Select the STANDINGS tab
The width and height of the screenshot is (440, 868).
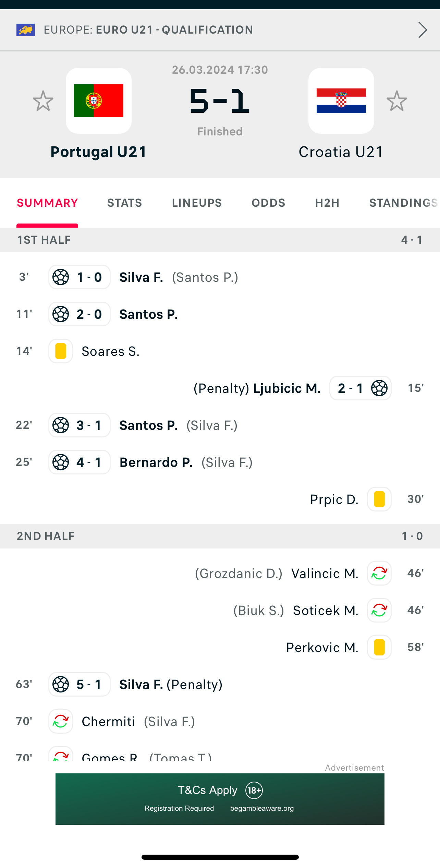tap(404, 203)
